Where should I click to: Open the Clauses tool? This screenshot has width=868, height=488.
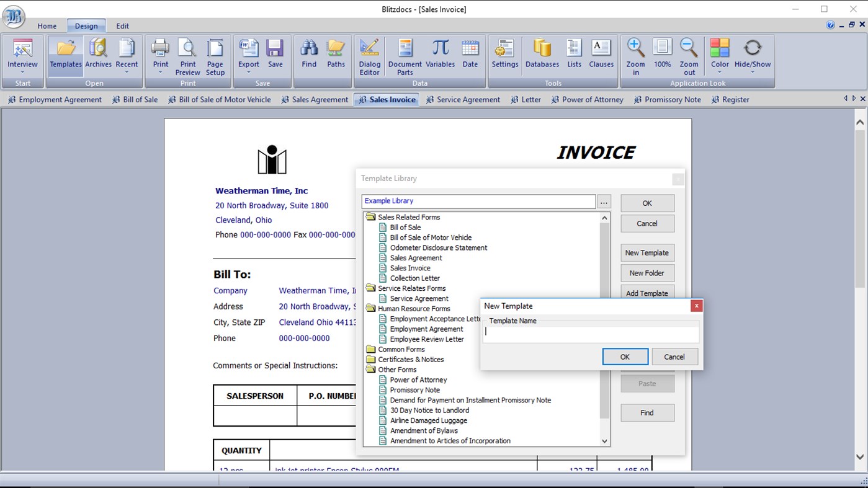pos(601,56)
